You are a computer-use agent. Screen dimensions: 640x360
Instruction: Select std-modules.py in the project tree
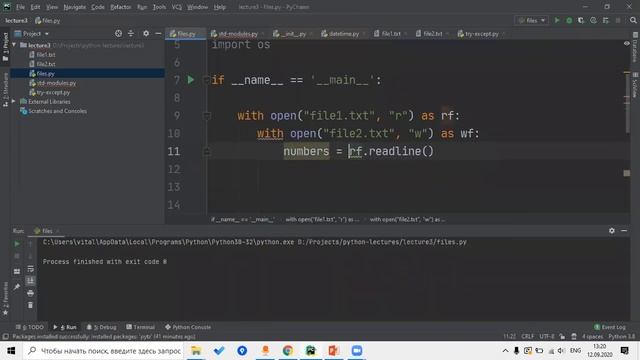(56, 83)
